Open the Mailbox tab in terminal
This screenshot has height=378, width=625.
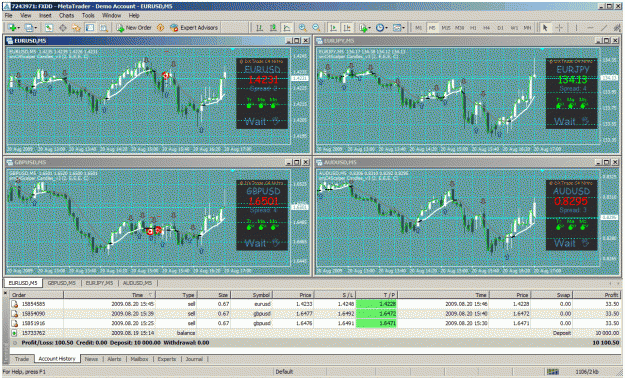point(140,359)
